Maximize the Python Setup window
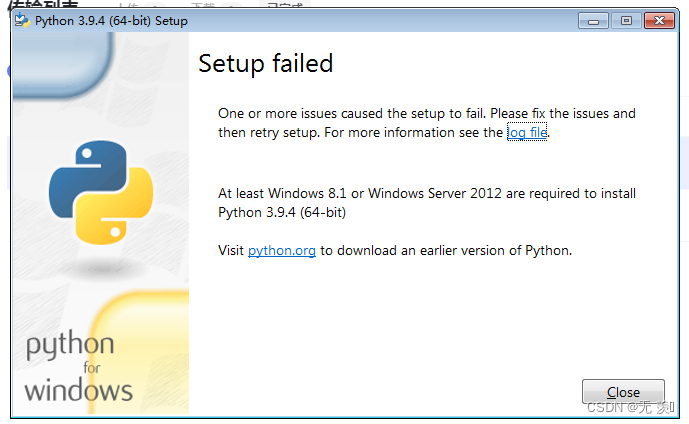The height and width of the screenshot is (424, 689). coord(626,21)
